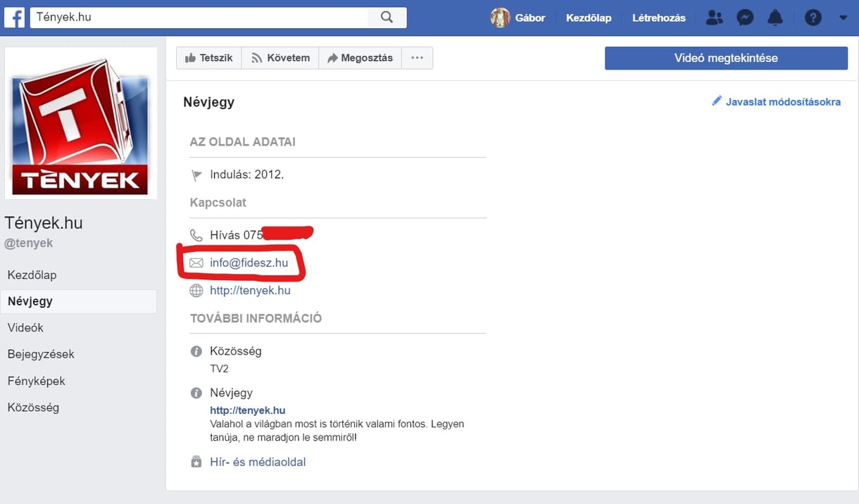Click Javaslat módosításokra link

[x=783, y=101]
